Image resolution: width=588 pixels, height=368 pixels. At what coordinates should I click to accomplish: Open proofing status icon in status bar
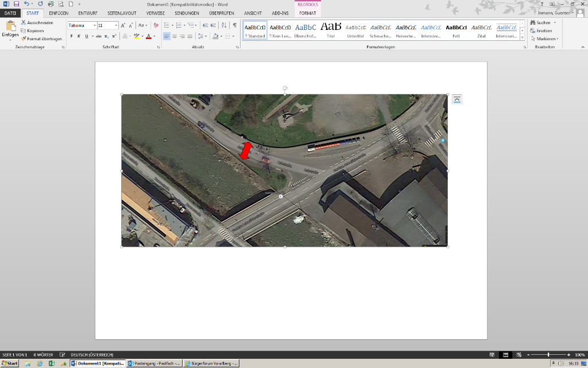(x=62, y=355)
